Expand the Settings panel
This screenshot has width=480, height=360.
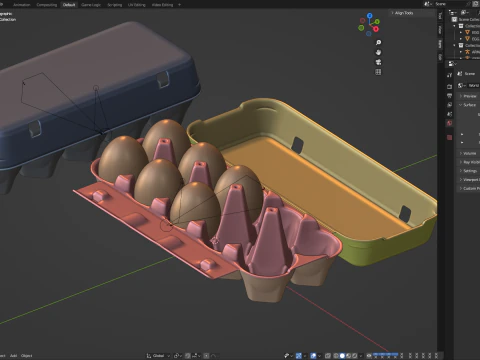pyautogui.click(x=468, y=171)
